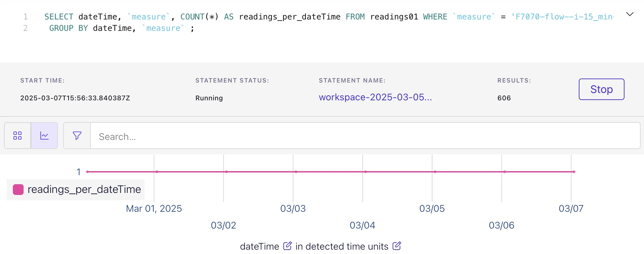Select the data point at 03/04

click(x=365, y=172)
